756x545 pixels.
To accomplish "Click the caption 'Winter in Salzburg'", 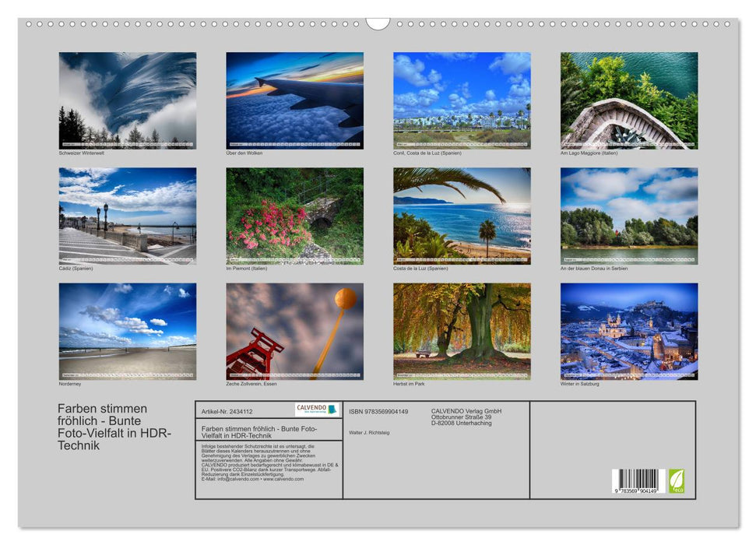I will click(579, 384).
